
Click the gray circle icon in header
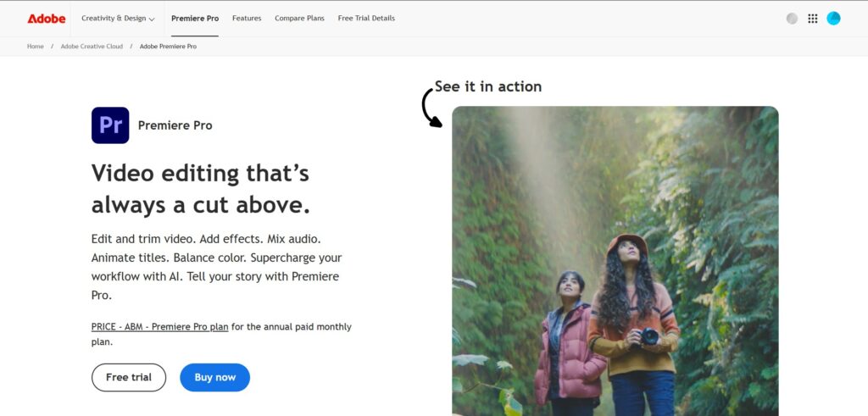click(x=793, y=19)
